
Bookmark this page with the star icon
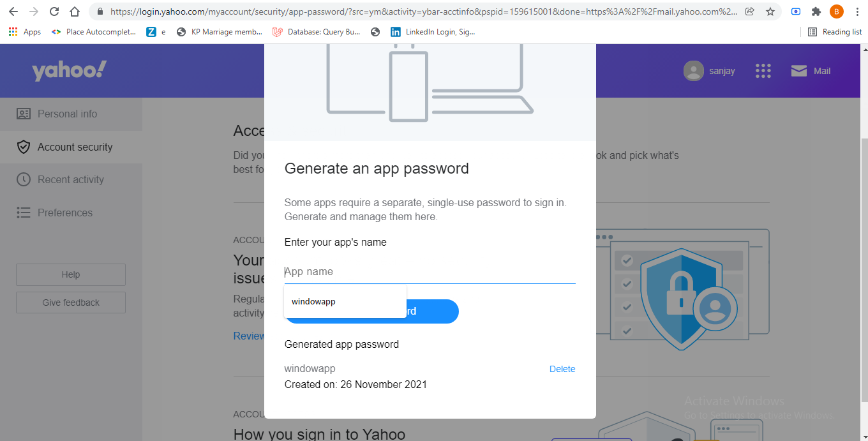tap(770, 11)
